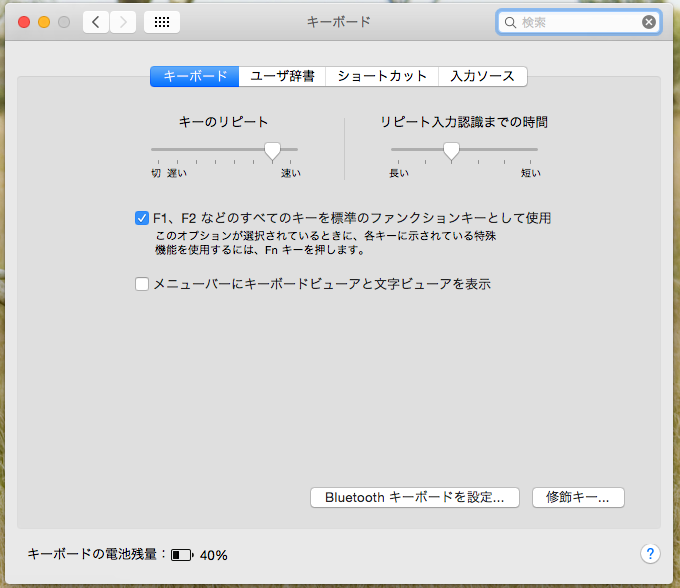680x588 pixels.
Task: Open help with the question mark button
Action: [649, 553]
